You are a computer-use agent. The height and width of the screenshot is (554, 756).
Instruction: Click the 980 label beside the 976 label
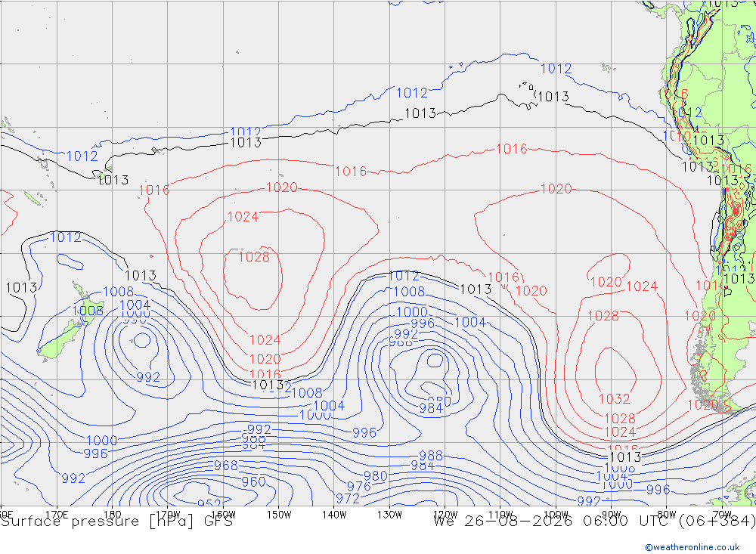click(x=376, y=476)
